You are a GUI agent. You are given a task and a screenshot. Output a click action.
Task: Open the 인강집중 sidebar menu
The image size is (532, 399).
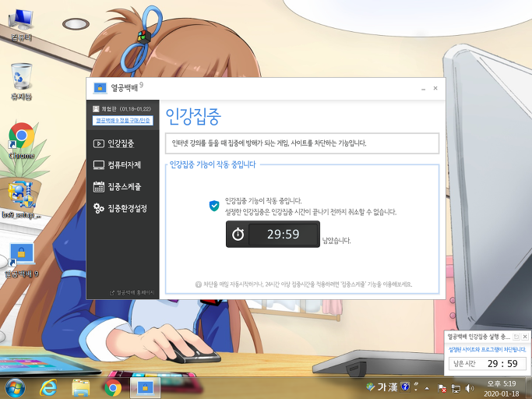[x=122, y=143]
